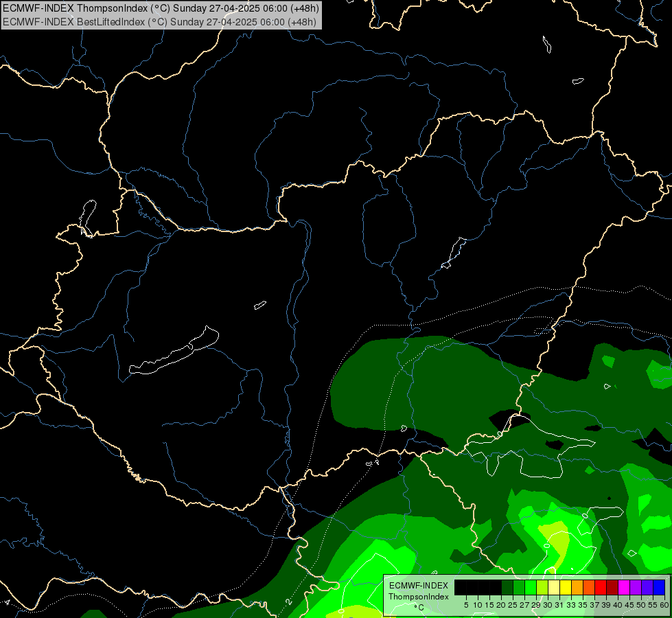Select the blue 55-60 legend swatch
This screenshot has width=672, height=618.
659,587
